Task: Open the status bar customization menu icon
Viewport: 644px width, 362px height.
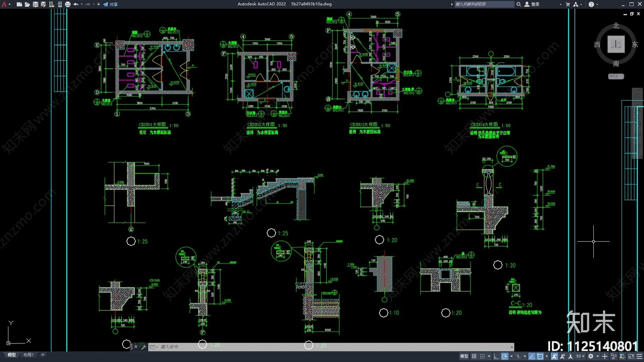Action: pos(639,356)
